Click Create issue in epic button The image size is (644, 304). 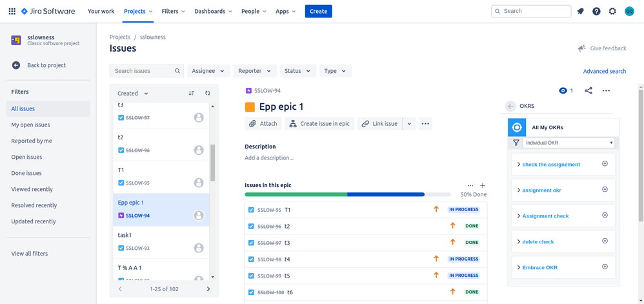pos(319,124)
